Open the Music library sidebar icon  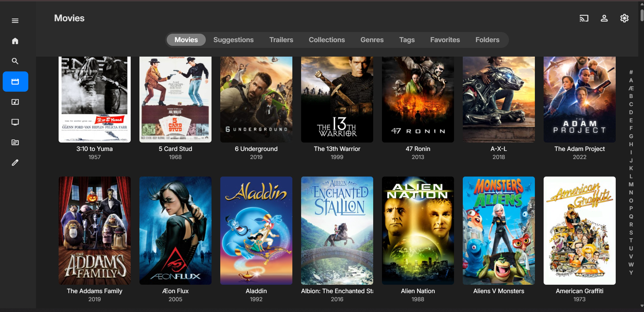point(15,102)
